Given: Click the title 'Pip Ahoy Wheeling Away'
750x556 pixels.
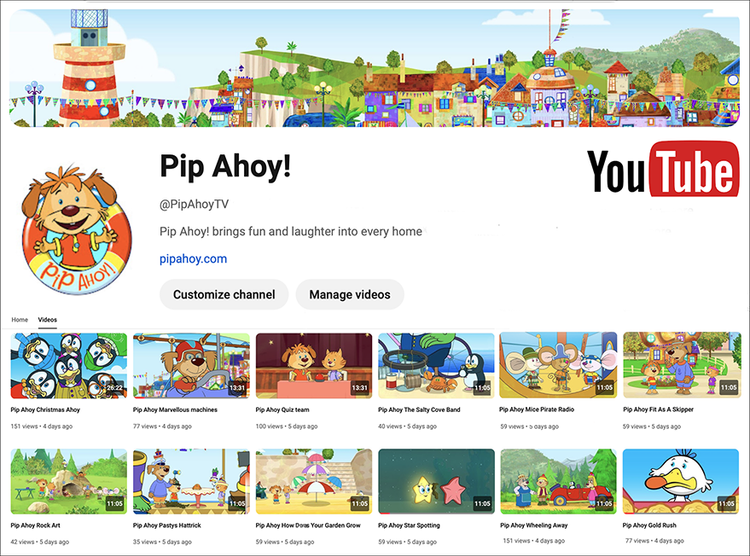Looking at the screenshot, I should (534, 525).
